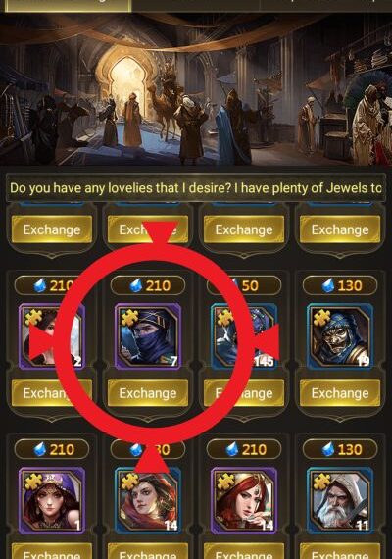392x559 pixels.
Task: Select the white-bearded old man shard
Action: 340,500
